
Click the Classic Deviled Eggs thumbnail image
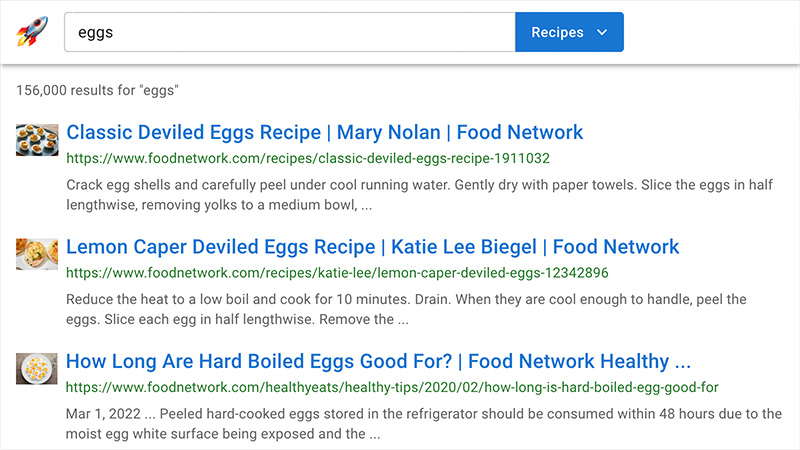click(x=37, y=139)
